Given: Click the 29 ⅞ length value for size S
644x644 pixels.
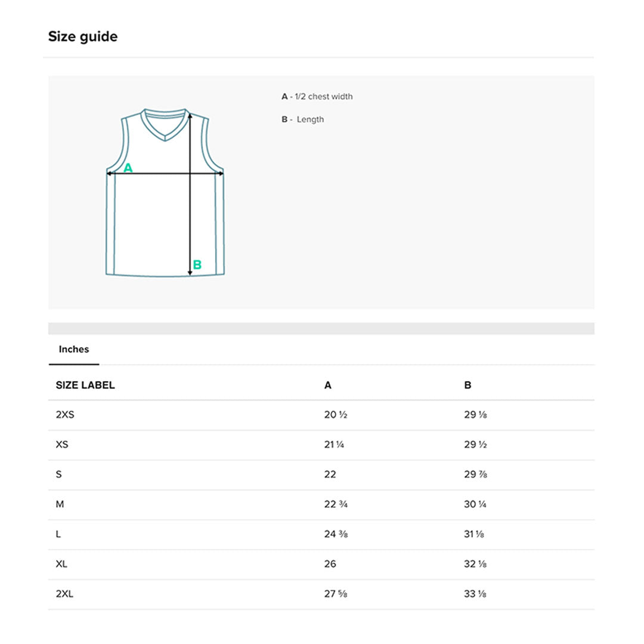Looking at the screenshot, I should 477,475.
